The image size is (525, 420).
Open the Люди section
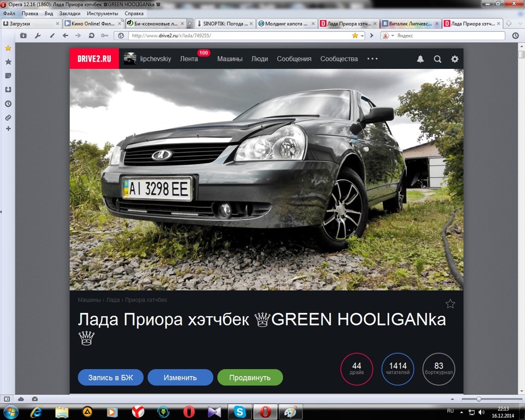(x=259, y=59)
